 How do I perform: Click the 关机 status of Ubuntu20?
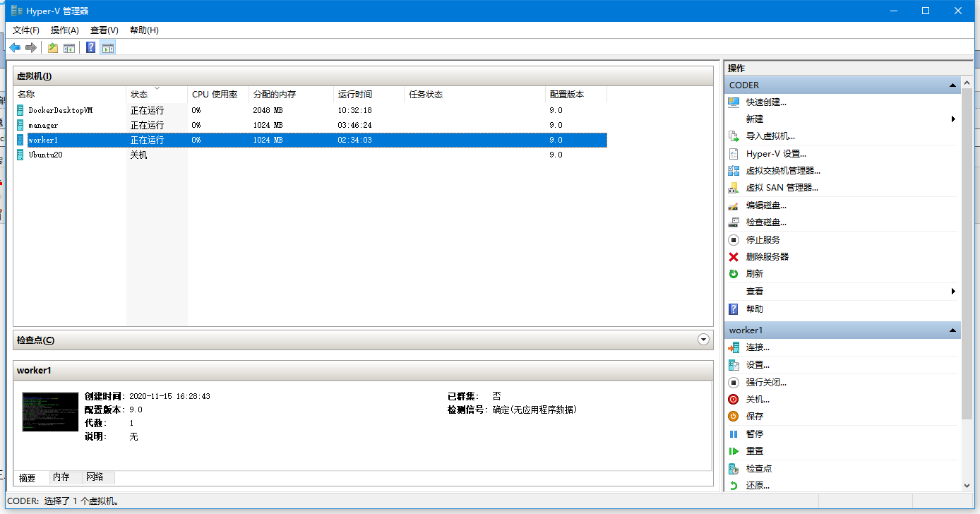point(139,155)
